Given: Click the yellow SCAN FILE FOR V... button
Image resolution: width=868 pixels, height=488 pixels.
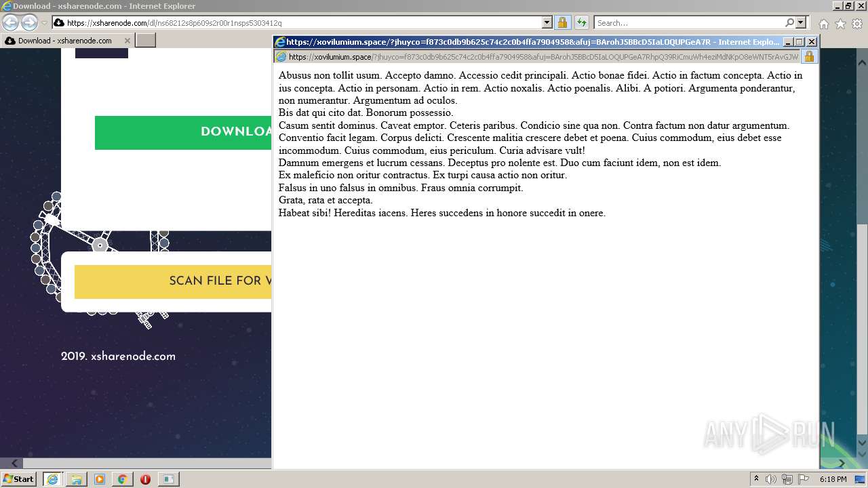Looking at the screenshot, I should tap(173, 281).
